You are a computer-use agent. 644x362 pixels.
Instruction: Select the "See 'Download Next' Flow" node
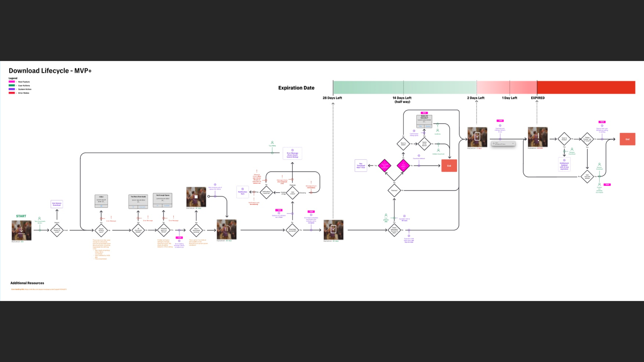[x=361, y=166]
